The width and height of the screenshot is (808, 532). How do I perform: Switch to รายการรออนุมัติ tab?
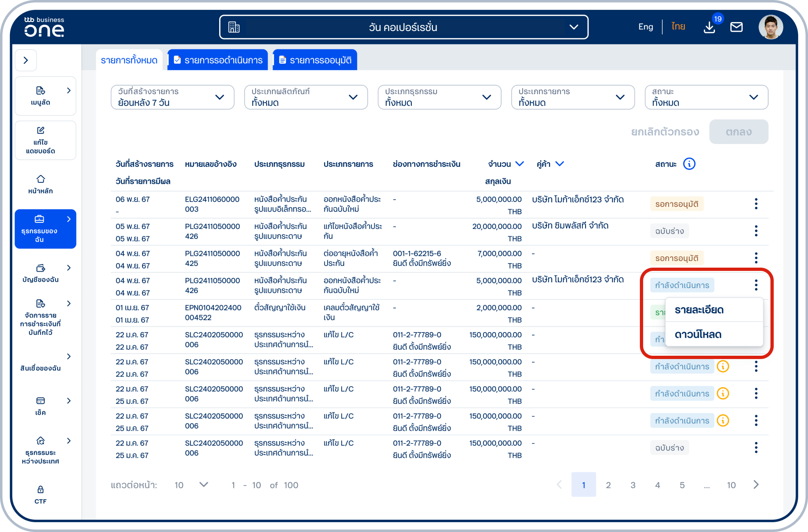(x=315, y=60)
